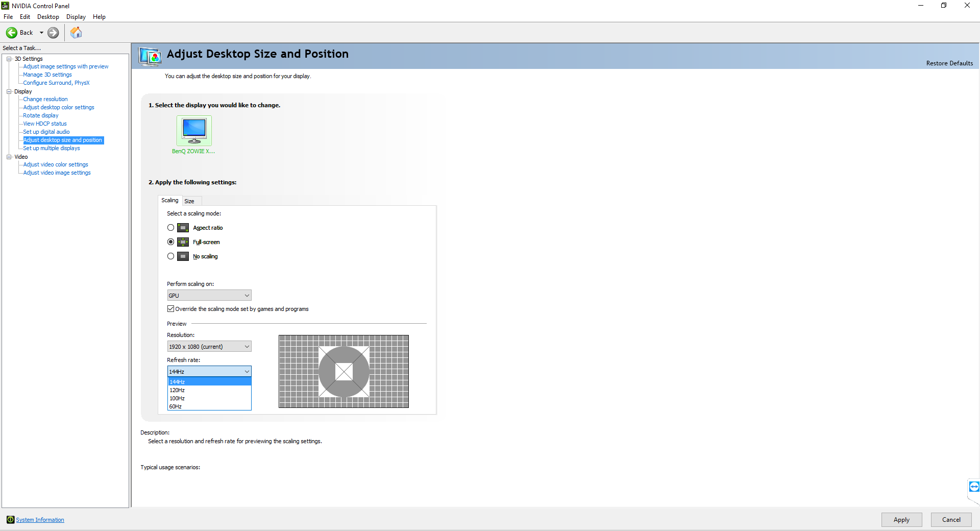Image resolution: width=980 pixels, height=531 pixels.
Task: Click the Aspect ratio scaling mode icon
Action: (183, 228)
